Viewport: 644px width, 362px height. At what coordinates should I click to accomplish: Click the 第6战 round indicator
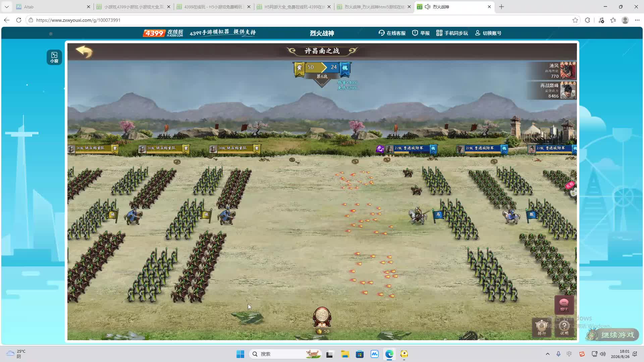(x=322, y=76)
